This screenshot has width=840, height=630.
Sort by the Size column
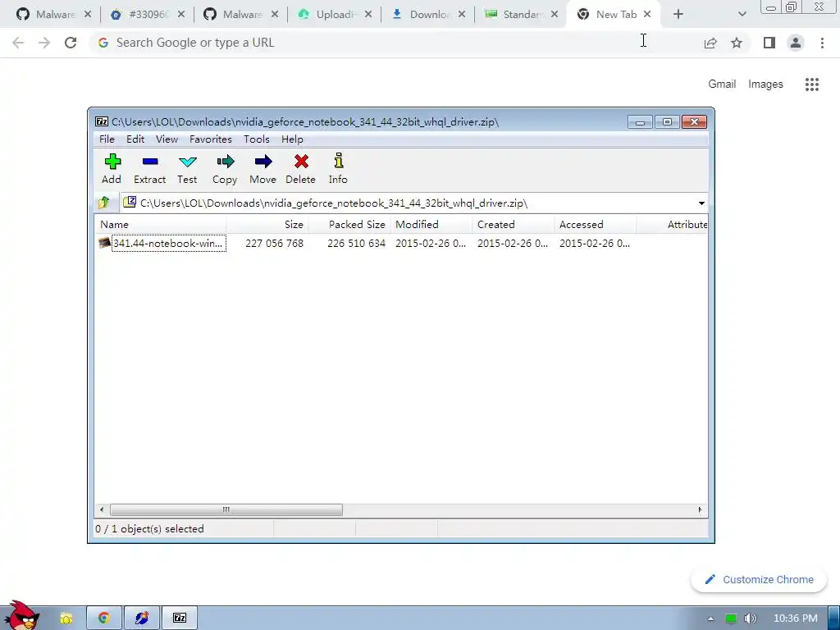tap(267, 225)
